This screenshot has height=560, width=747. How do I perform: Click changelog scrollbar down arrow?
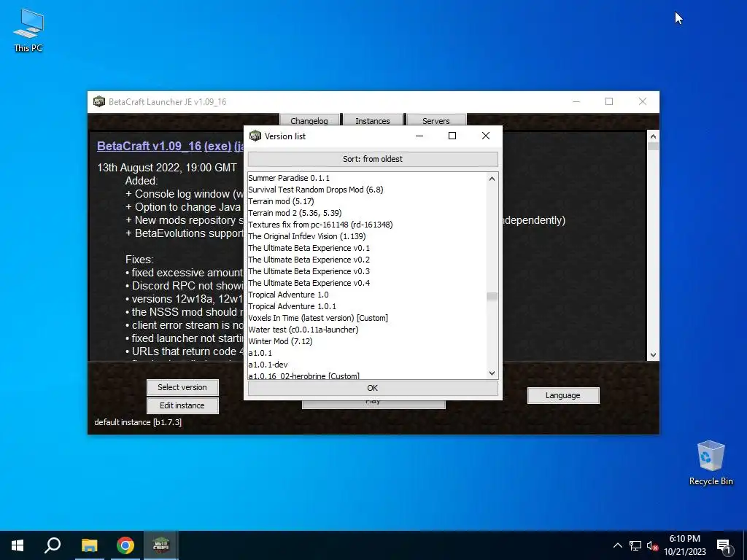click(x=653, y=355)
